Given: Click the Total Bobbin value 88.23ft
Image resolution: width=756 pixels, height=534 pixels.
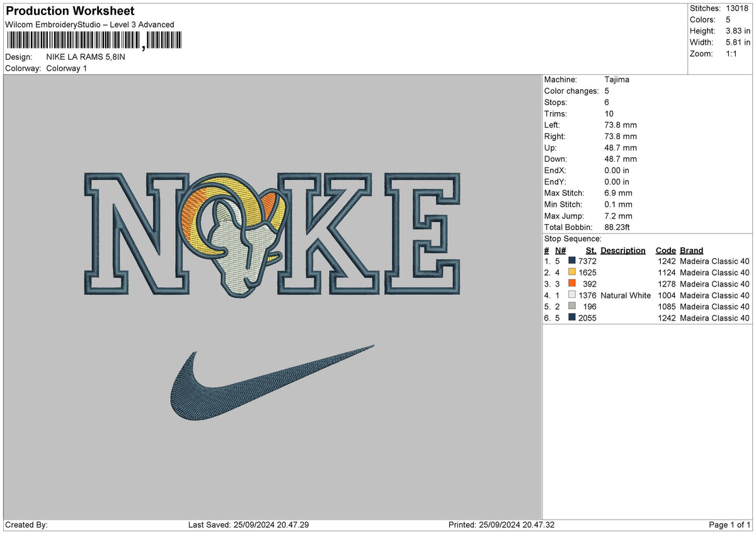Looking at the screenshot, I should coord(619,227).
